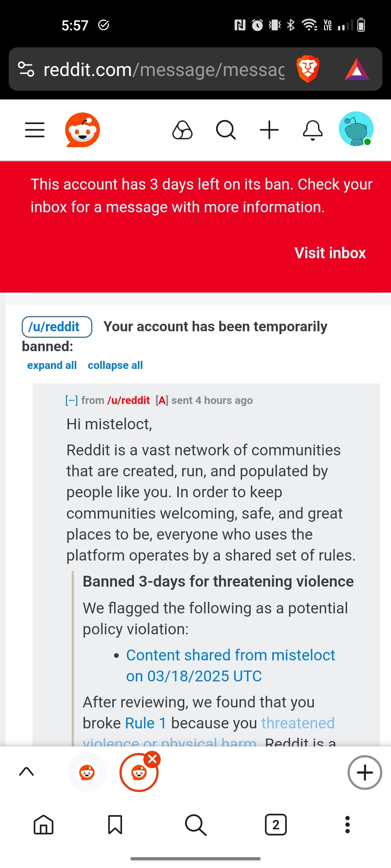391x868 pixels.
Task: Tap the address bar URL field
Action: (164, 69)
